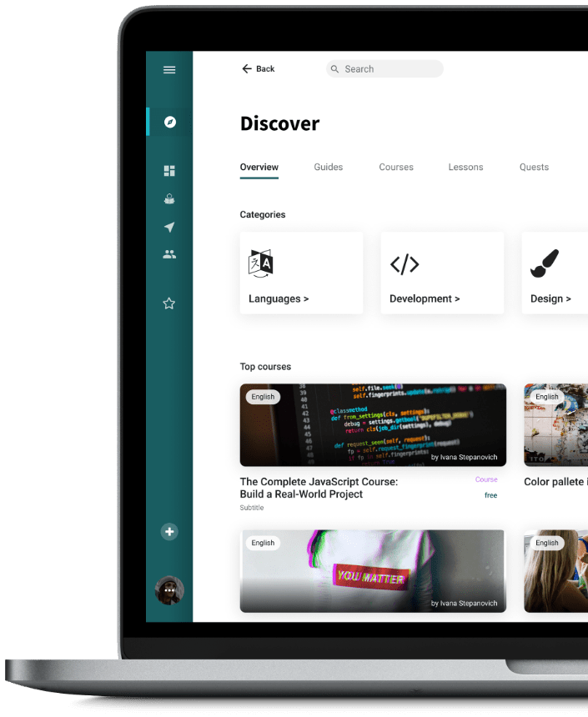Focus the Search input field
The width and height of the screenshot is (588, 717).
pos(384,69)
